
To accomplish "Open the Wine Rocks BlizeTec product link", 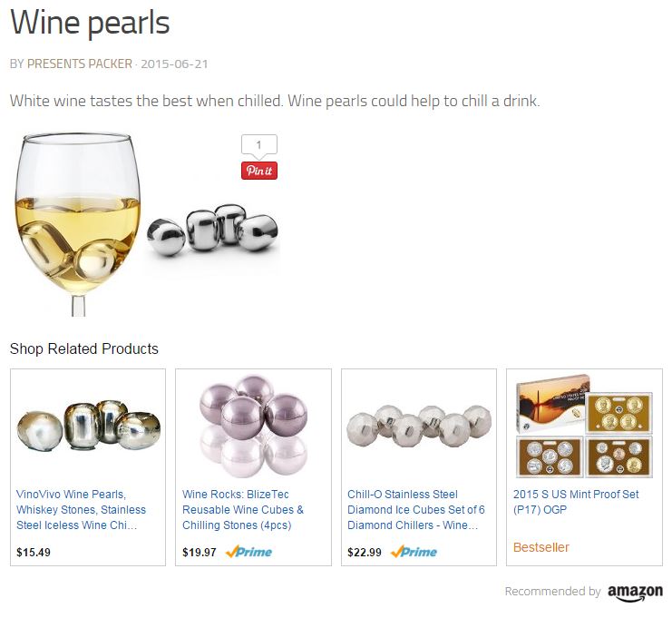I will pyautogui.click(x=243, y=509).
